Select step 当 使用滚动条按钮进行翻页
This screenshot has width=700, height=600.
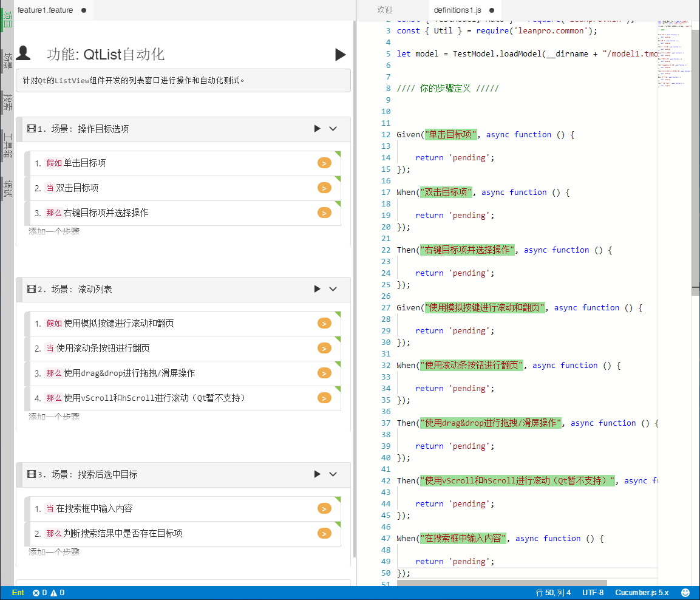(183, 348)
